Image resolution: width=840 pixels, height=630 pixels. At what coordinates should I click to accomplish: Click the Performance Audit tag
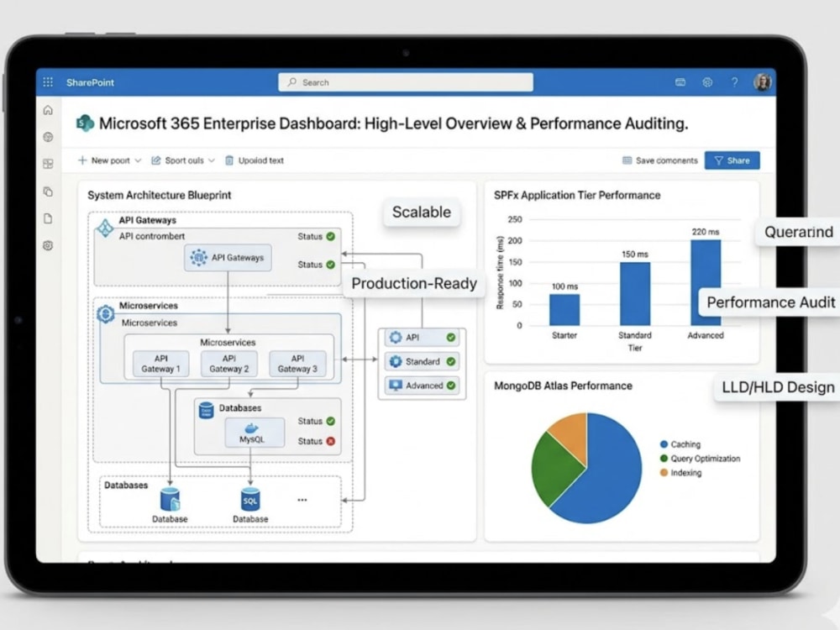coord(769,302)
